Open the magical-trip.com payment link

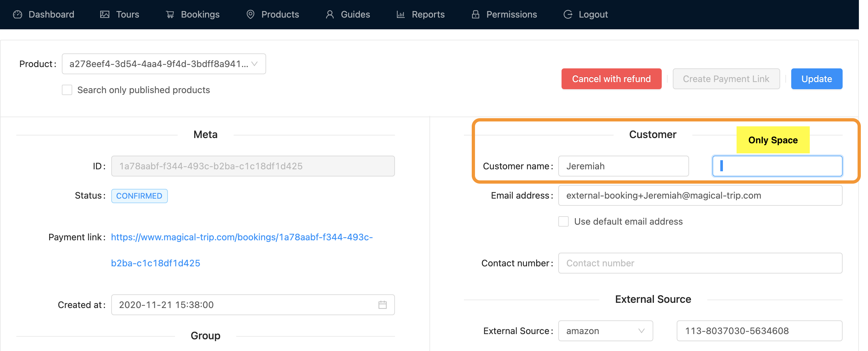click(x=242, y=237)
